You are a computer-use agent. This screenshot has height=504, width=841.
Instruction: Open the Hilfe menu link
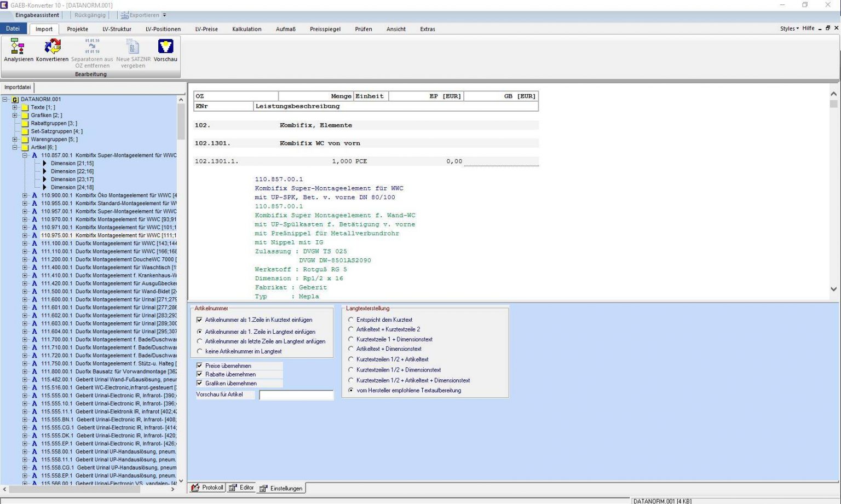[808, 28]
